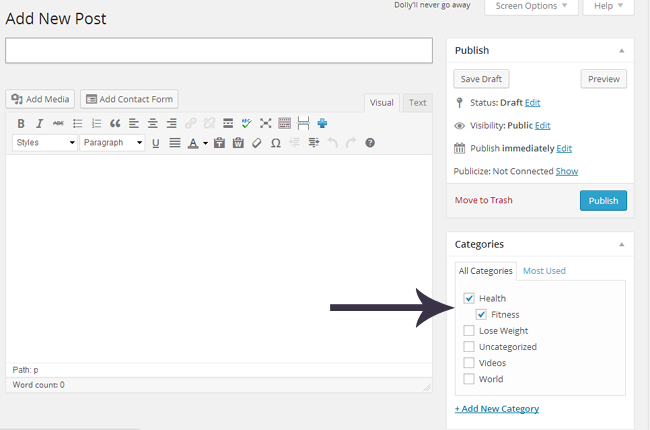Toggle the spellchecker icon
Screen dimensions: 650x430
(247, 124)
